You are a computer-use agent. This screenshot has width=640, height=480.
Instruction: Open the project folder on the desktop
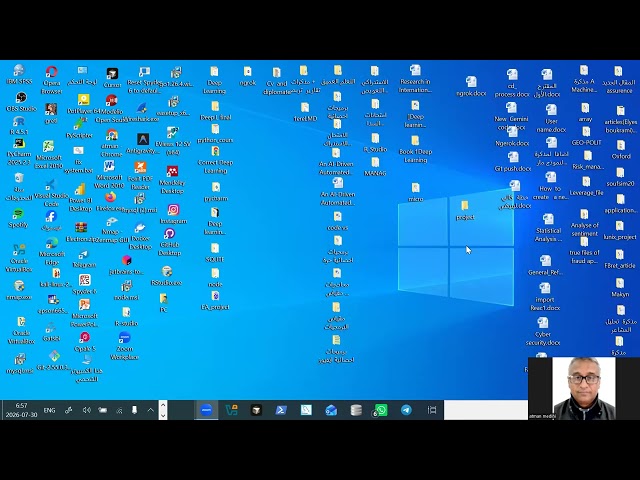(464, 211)
